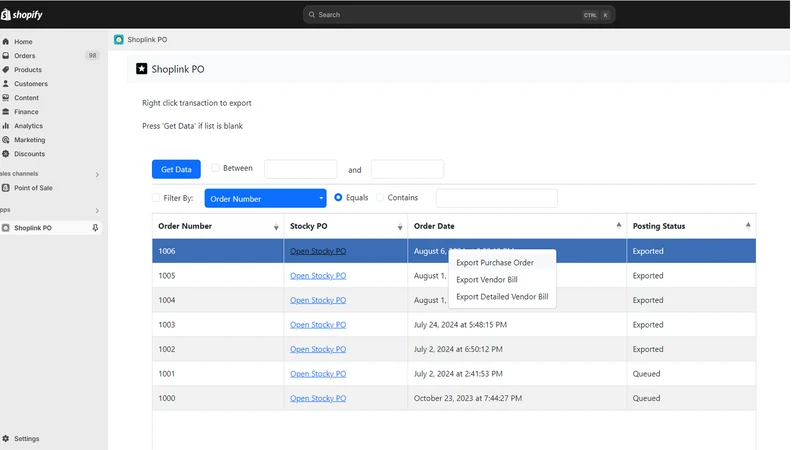
Task: Click the search magnifier icon
Action: (312, 15)
